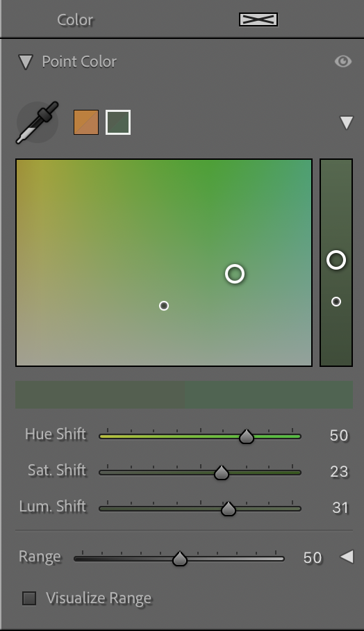Toggle Point Color visibility eye icon
The height and width of the screenshot is (631, 364).
pyautogui.click(x=343, y=61)
